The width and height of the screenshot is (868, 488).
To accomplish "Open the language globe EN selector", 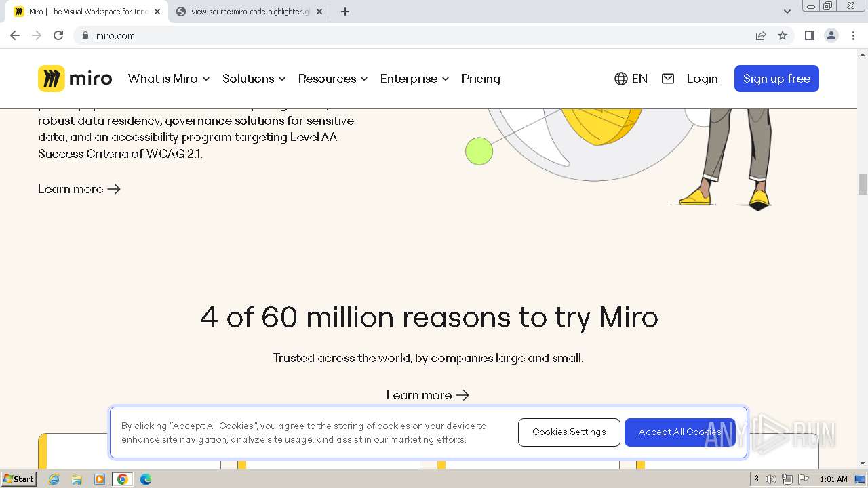I will 631,79.
